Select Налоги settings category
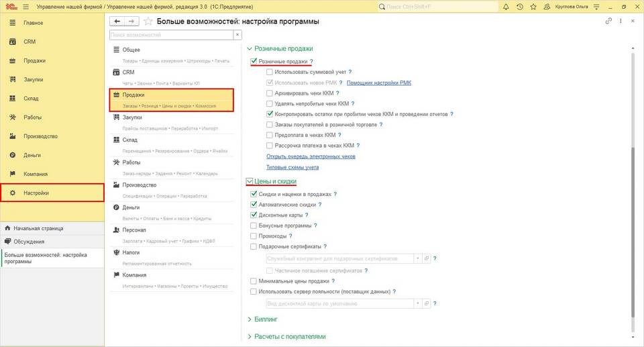Screen dimensions: 644x347 coord(172,258)
